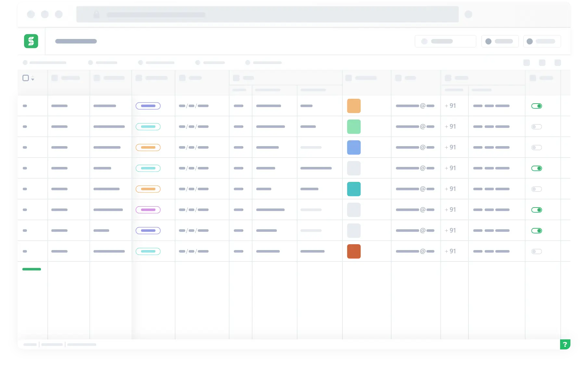Click the lock icon in address bar
588x366 pixels.
pyautogui.click(x=96, y=15)
